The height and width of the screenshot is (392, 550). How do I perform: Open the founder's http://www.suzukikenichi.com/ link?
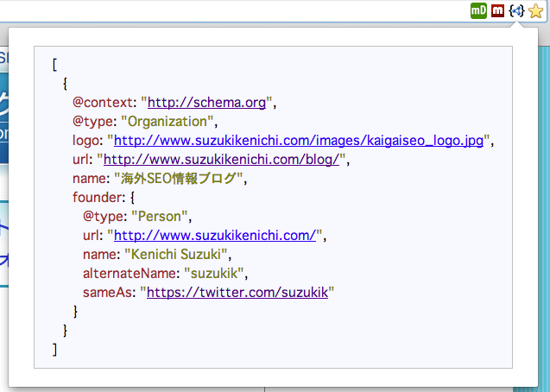pyautogui.click(x=215, y=235)
